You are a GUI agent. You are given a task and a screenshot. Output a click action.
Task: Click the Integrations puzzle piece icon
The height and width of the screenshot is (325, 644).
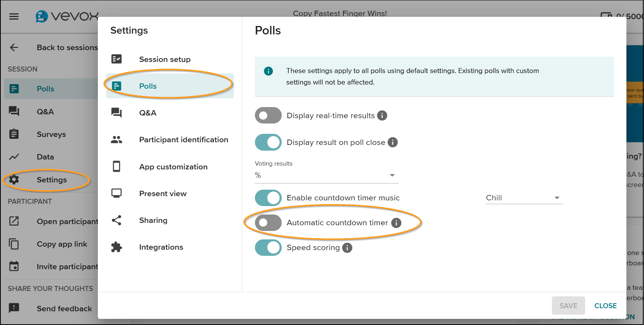117,247
